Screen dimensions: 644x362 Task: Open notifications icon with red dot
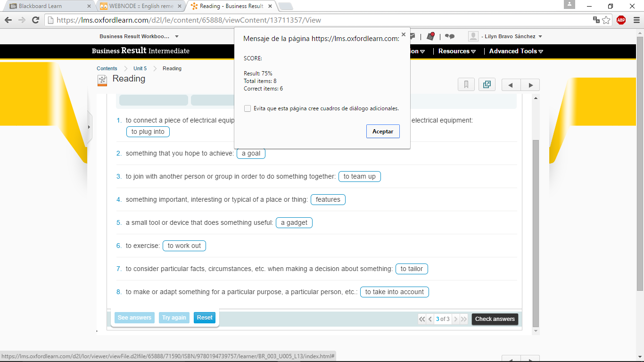click(430, 36)
